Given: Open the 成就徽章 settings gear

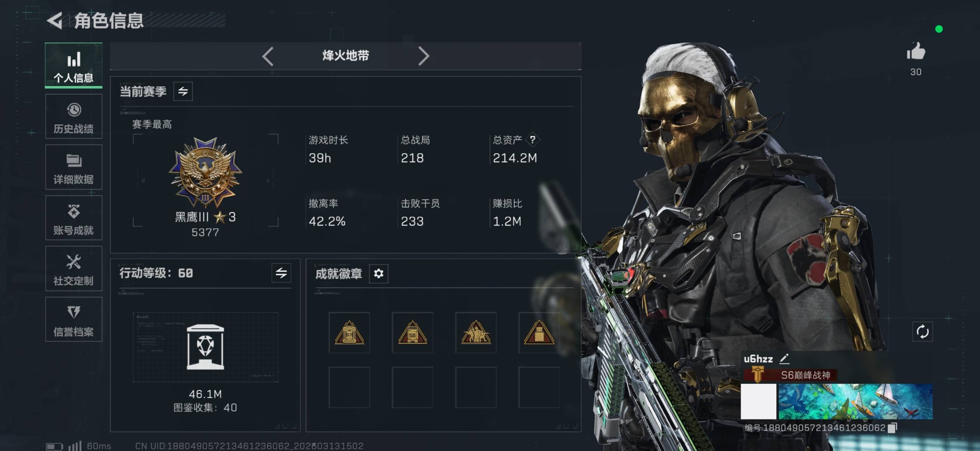Looking at the screenshot, I should (378, 273).
